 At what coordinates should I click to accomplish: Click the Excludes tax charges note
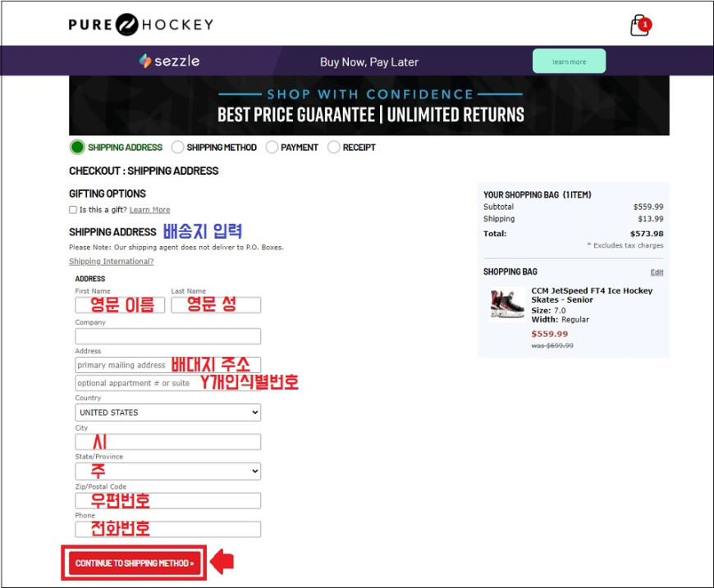click(x=625, y=245)
